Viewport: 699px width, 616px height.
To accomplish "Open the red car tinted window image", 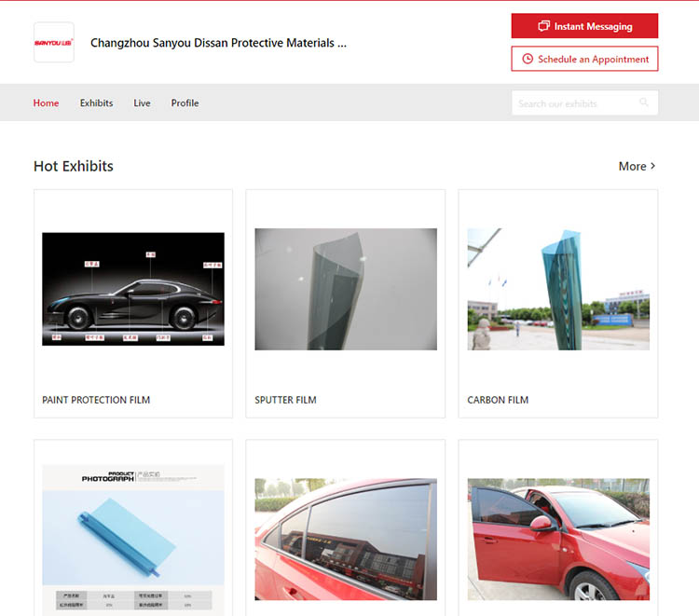I will (346, 539).
